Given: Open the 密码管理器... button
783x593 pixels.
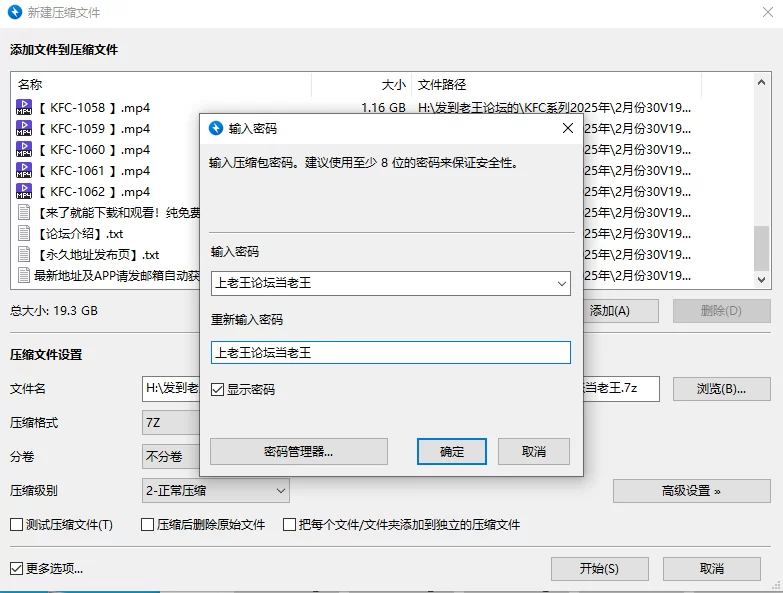Looking at the screenshot, I should click(x=299, y=452).
